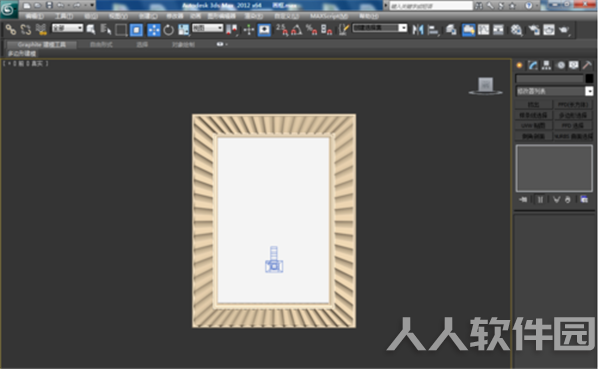Click the UVW Map modifier button
Viewport: 600px width, 369px height.
click(x=534, y=126)
